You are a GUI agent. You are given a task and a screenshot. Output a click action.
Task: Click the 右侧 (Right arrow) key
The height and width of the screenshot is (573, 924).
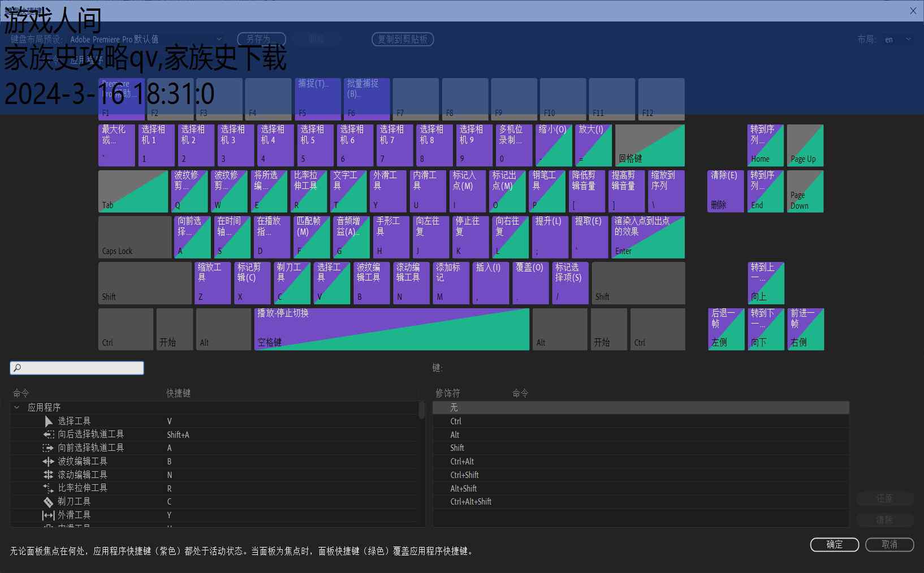[806, 329]
